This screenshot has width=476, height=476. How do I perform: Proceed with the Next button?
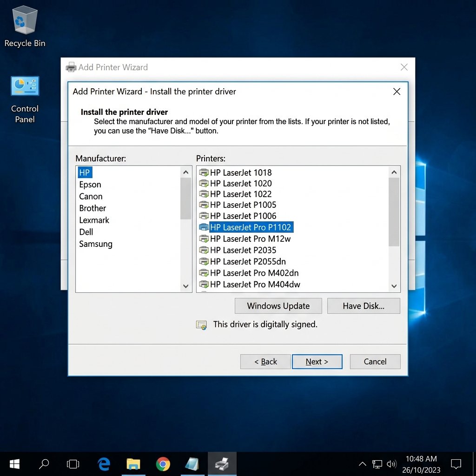pyautogui.click(x=317, y=362)
